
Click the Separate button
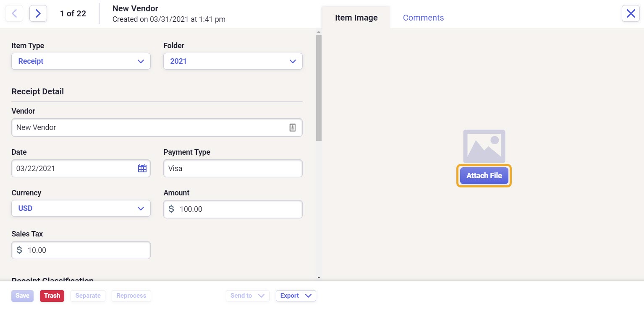coord(88,296)
